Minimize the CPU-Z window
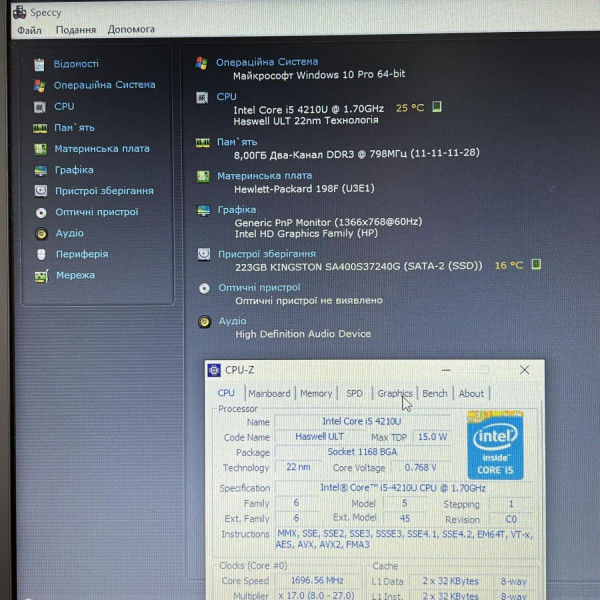Image resolution: width=600 pixels, height=600 pixels. coord(446,370)
